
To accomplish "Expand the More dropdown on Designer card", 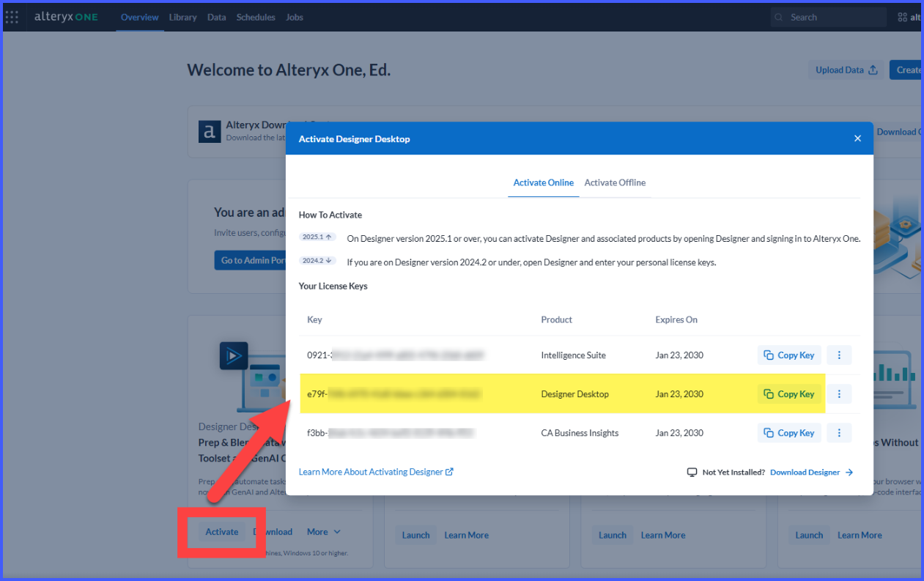I will pyautogui.click(x=324, y=532).
